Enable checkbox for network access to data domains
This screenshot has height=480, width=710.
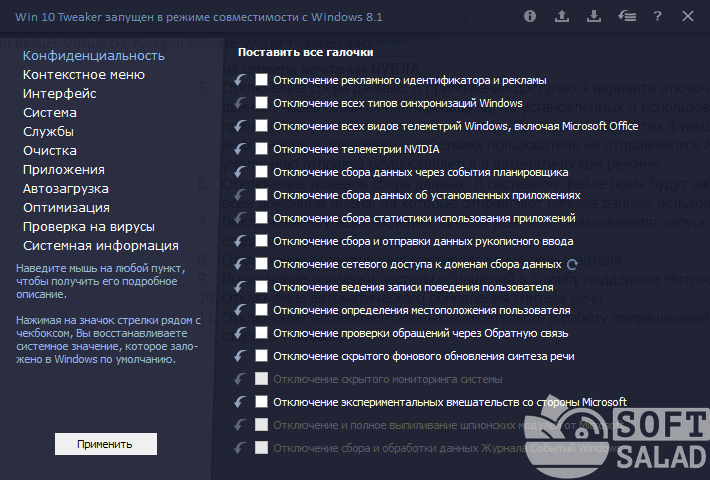click(261, 264)
